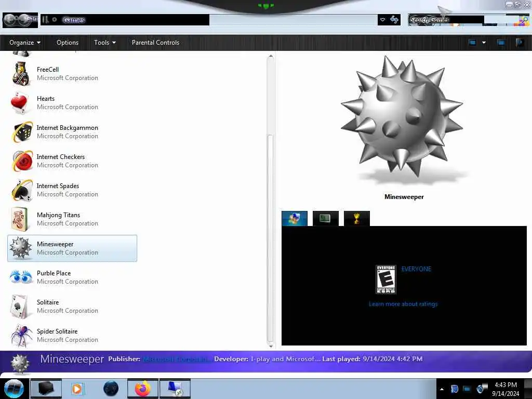532x399 pixels.
Task: Open the black folder taskbar icon
Action: point(46,389)
